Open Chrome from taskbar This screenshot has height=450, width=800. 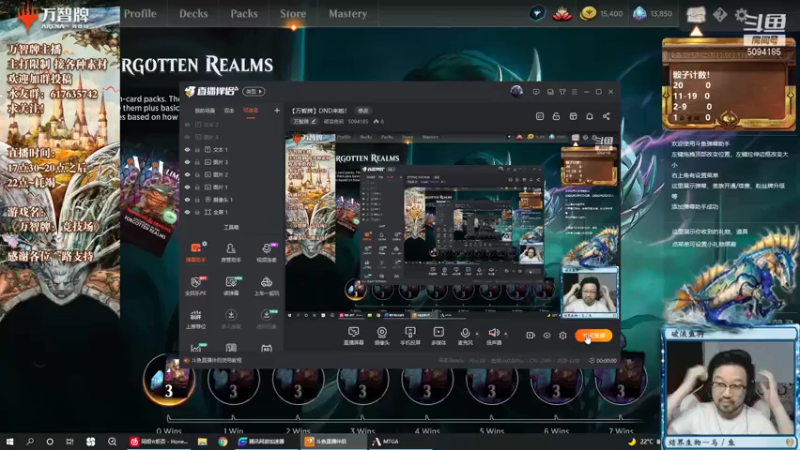coord(222,441)
